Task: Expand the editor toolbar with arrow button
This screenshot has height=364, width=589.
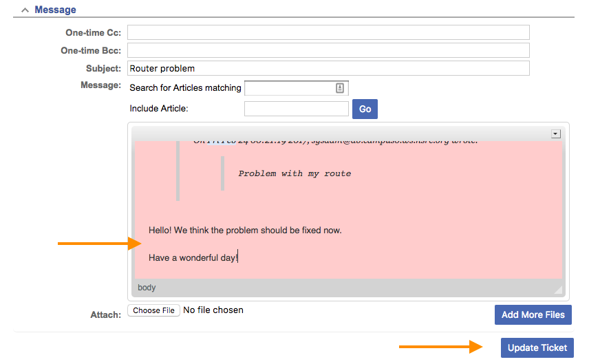Action: coord(555,133)
